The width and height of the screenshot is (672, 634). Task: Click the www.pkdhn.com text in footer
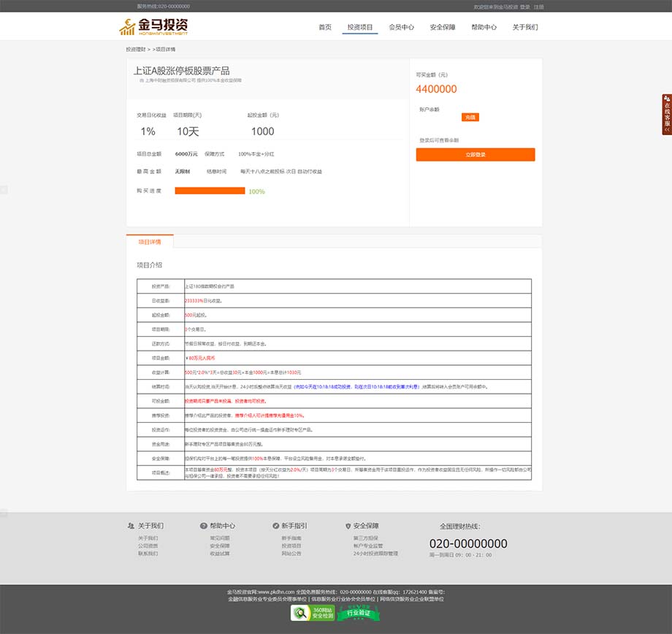[x=276, y=592]
